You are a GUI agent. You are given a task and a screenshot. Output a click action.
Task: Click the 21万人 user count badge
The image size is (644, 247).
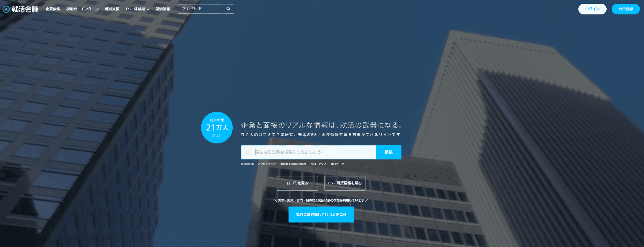[217, 128]
